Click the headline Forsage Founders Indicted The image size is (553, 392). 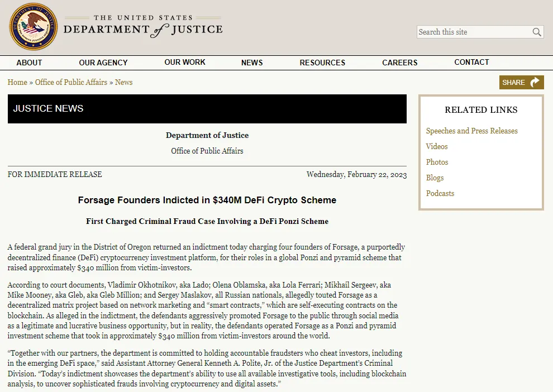point(207,200)
